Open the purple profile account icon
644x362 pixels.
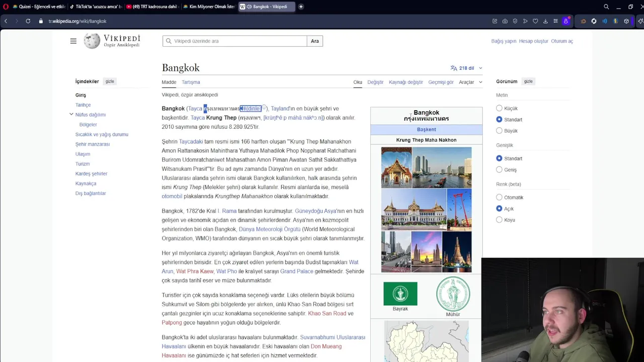tap(566, 21)
